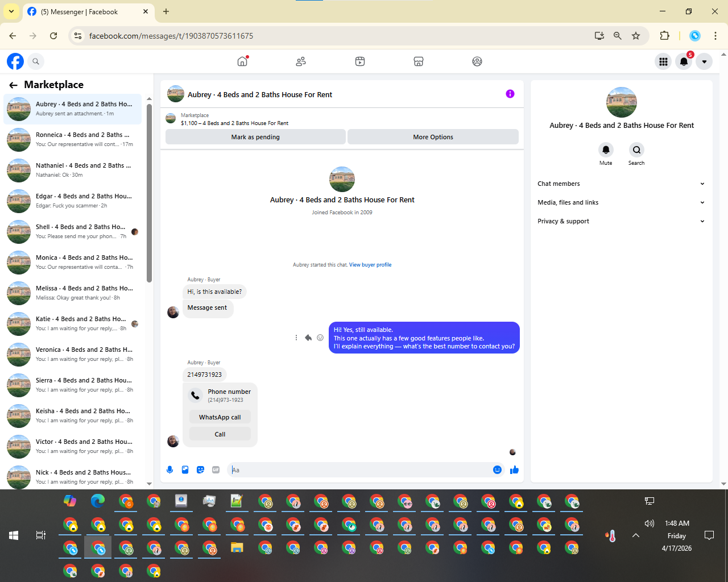Start a WhatsApp call
The image size is (728, 582).
pyautogui.click(x=220, y=417)
